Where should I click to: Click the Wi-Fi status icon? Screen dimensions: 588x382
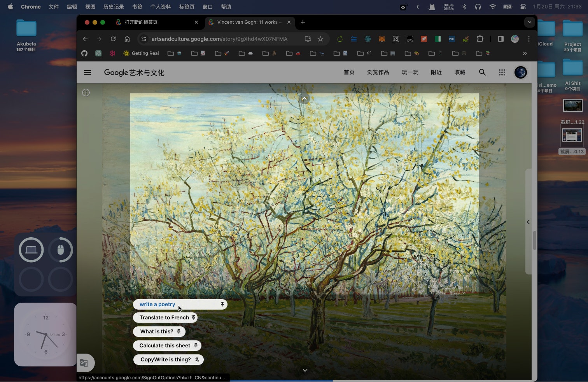click(493, 7)
